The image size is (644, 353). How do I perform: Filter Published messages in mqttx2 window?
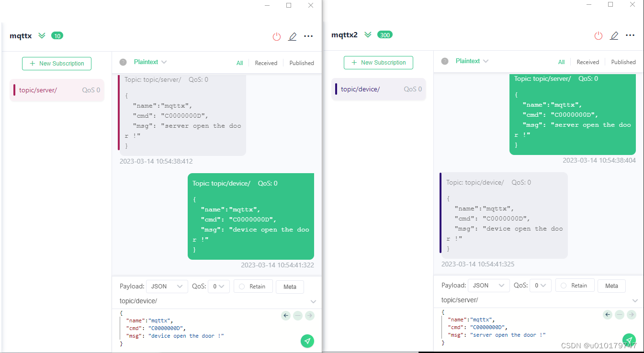pos(623,62)
